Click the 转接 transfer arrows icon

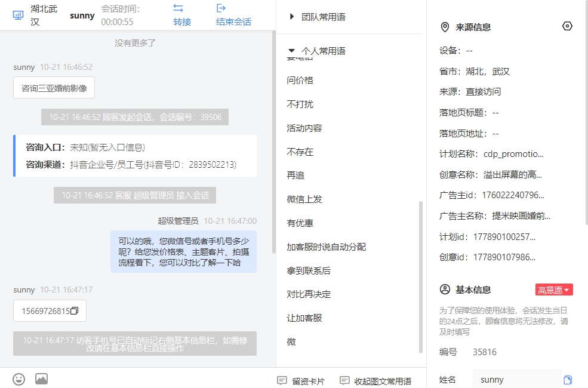[178, 8]
